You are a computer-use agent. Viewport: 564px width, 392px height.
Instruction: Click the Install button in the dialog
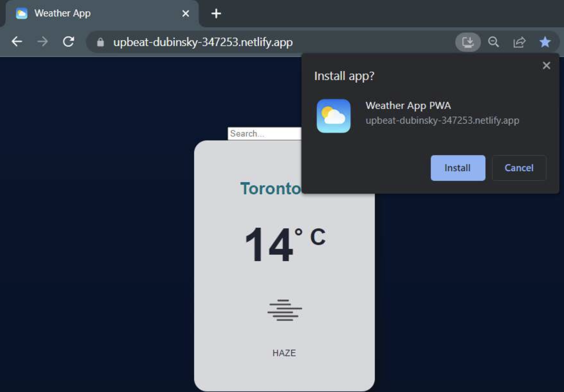tap(458, 168)
